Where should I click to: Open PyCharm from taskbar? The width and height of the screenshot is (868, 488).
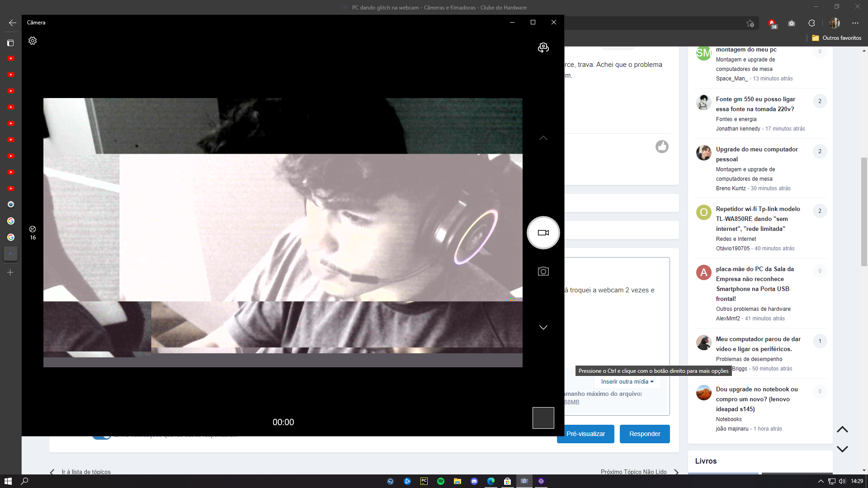424,481
